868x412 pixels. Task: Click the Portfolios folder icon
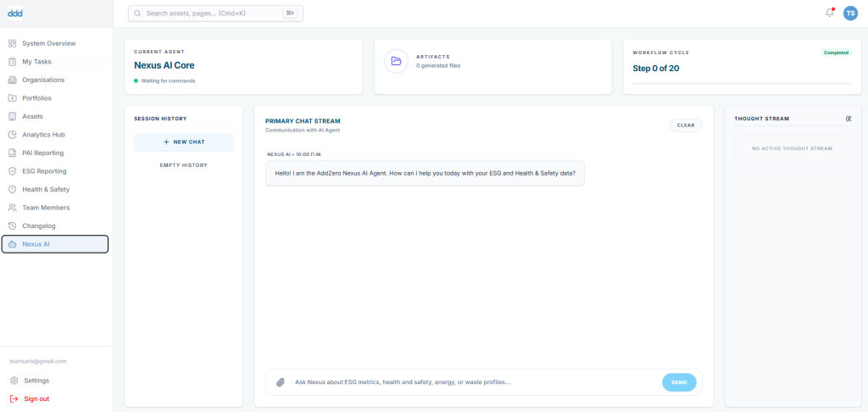12,98
